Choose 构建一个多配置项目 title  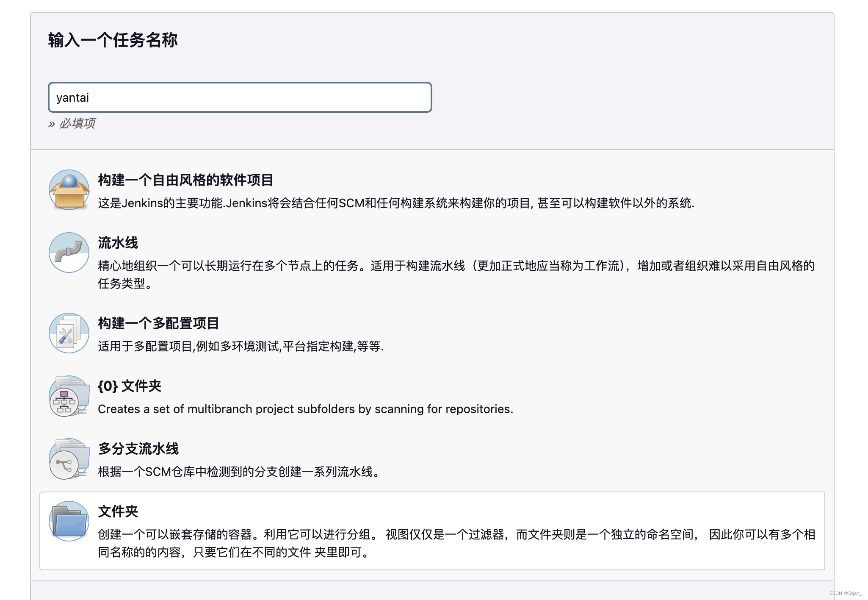point(158,323)
